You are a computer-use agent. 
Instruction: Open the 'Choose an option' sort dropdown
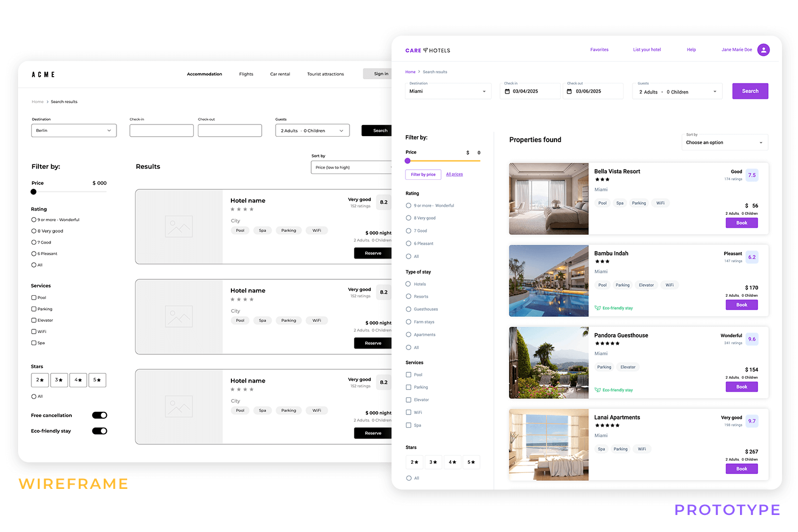pyautogui.click(x=725, y=143)
